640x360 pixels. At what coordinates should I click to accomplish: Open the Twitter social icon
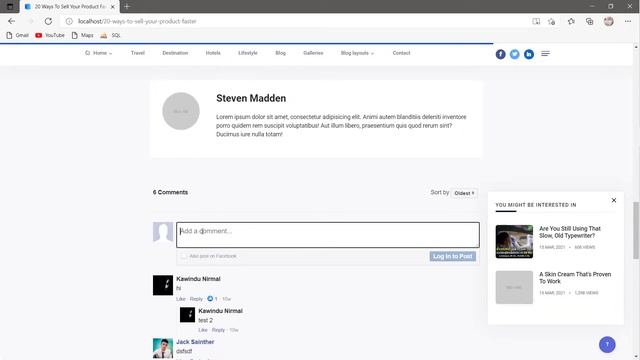tap(515, 54)
